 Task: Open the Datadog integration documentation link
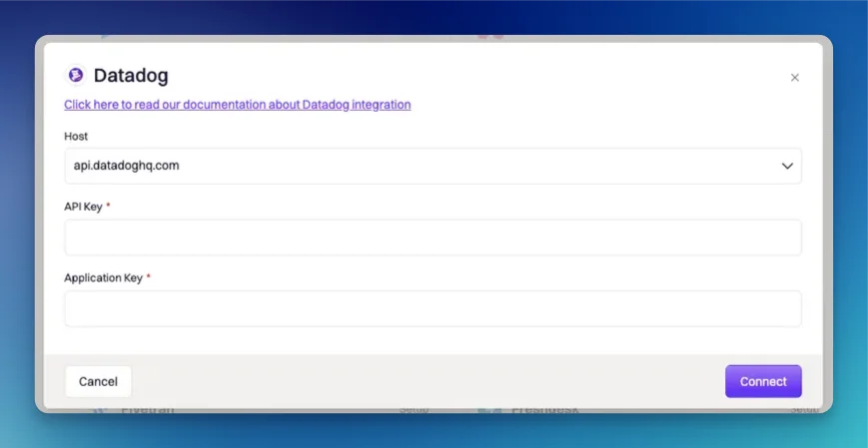point(238,105)
